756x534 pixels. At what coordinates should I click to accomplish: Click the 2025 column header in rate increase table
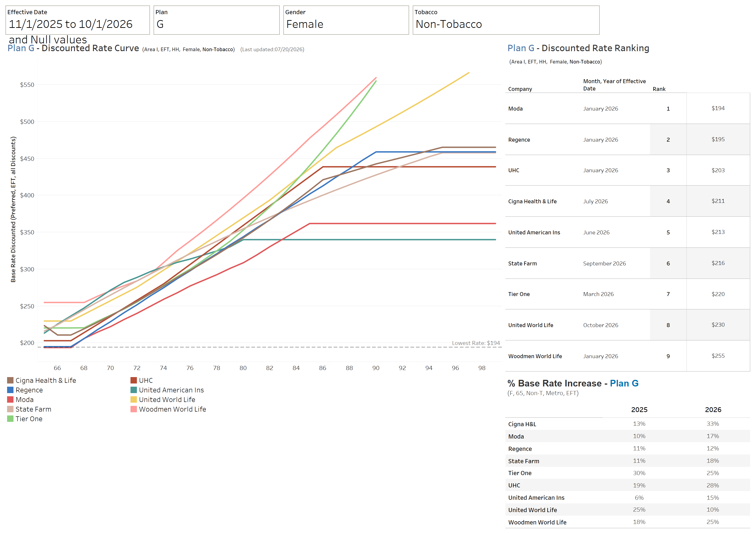(639, 410)
